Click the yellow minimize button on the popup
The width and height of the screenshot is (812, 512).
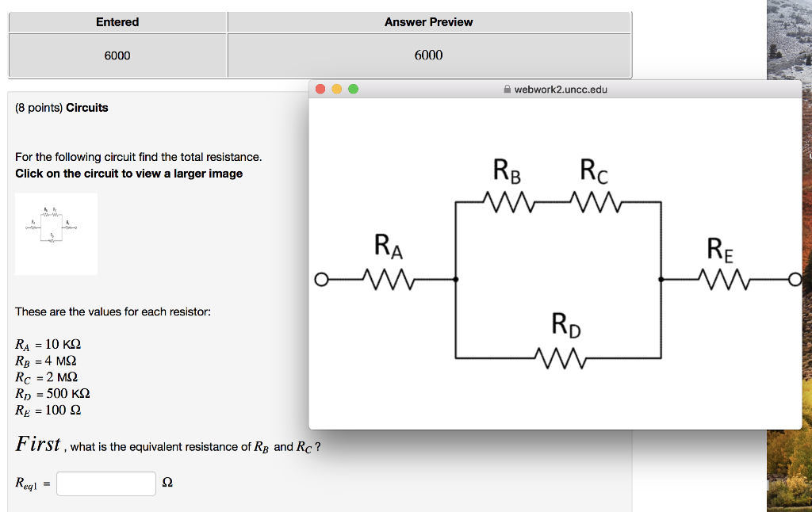click(335, 89)
